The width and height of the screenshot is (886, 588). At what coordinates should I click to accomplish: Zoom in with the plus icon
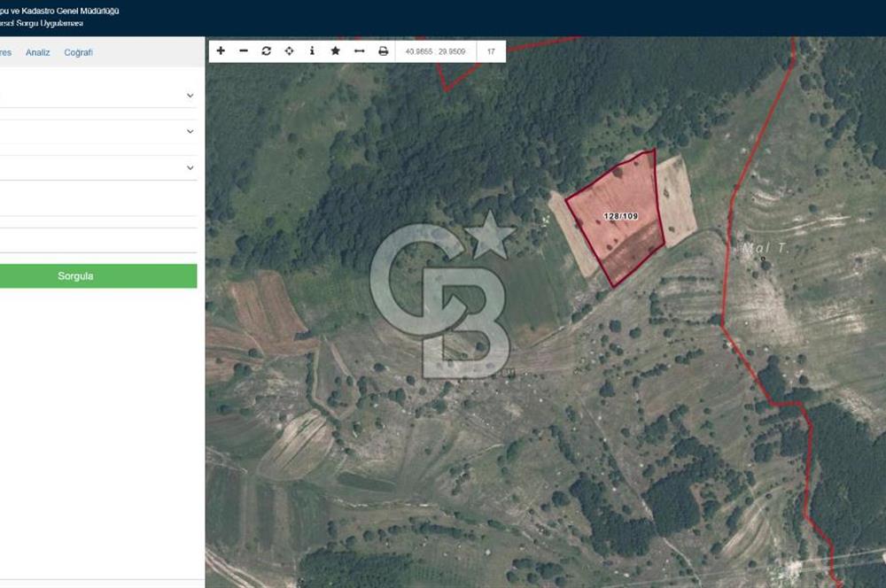(221, 50)
